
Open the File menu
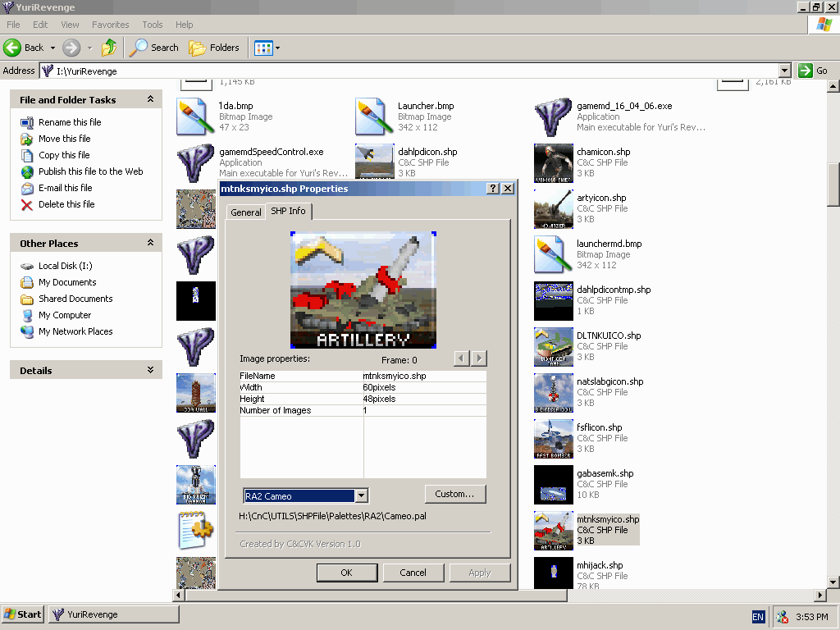click(13, 25)
